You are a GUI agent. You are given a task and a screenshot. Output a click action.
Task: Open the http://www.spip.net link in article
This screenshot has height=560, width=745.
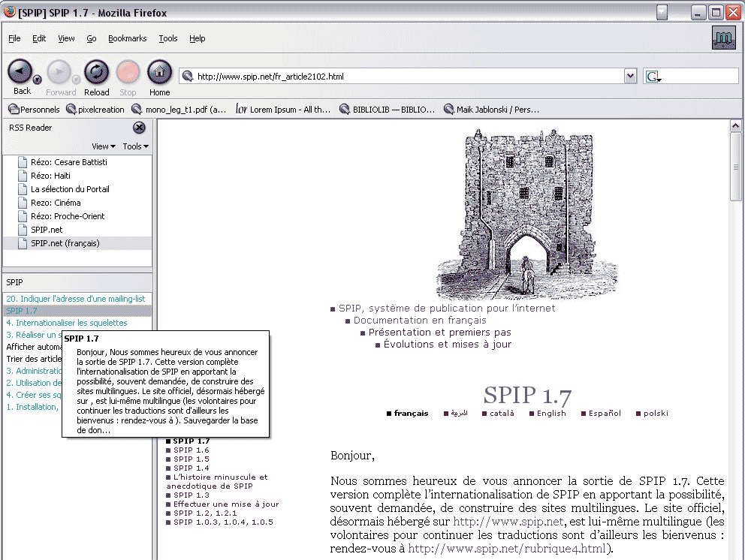(508, 522)
